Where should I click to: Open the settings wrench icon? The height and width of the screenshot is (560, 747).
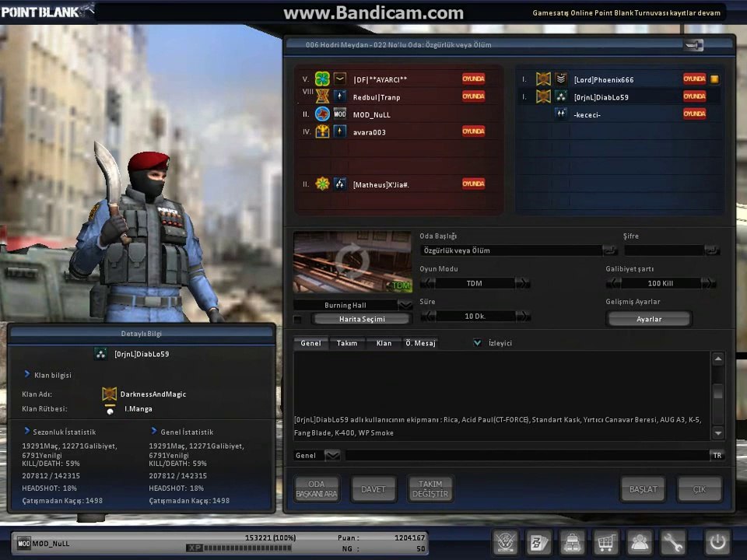click(x=672, y=542)
